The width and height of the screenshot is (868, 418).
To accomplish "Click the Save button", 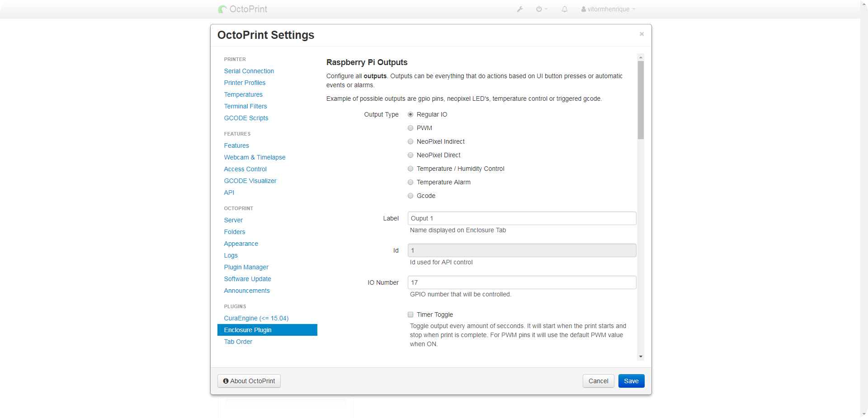I will [x=631, y=381].
